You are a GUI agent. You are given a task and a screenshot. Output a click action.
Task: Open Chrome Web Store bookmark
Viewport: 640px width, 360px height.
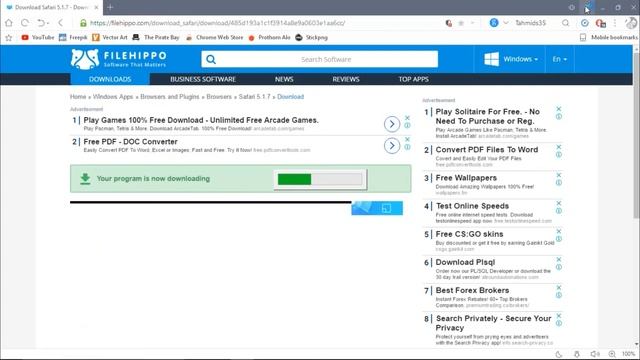coord(214,38)
